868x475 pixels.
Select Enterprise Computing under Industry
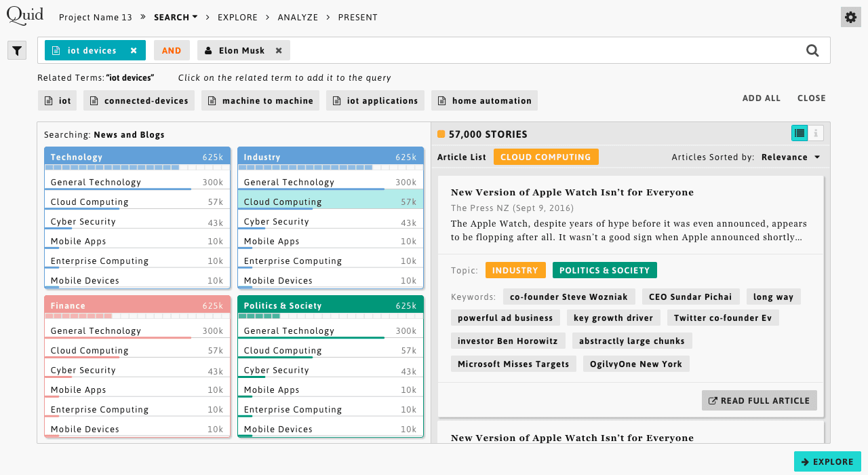(x=330, y=261)
